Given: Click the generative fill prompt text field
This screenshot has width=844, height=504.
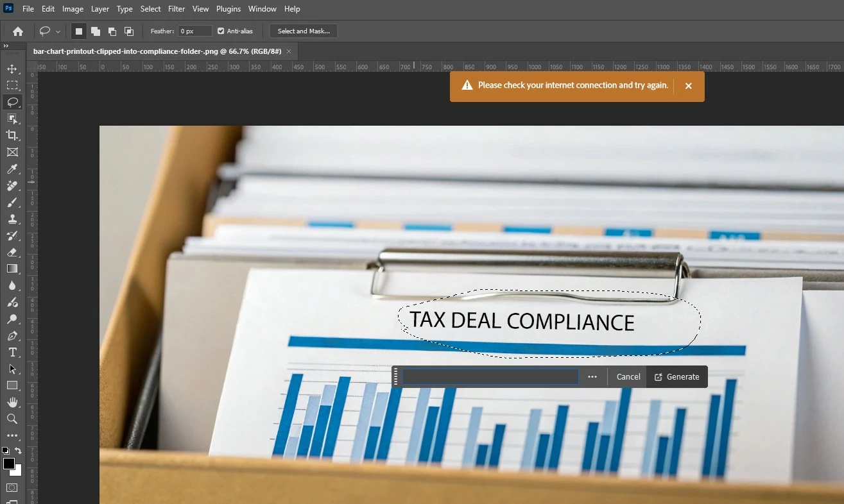Looking at the screenshot, I should point(490,377).
